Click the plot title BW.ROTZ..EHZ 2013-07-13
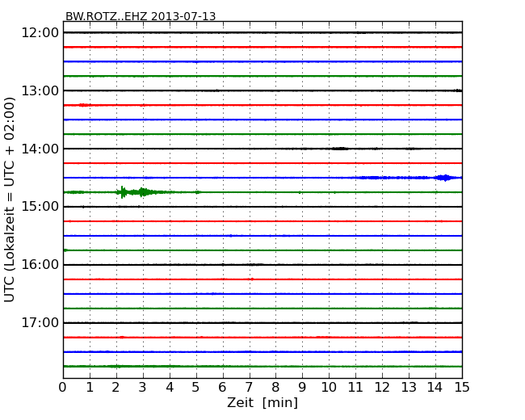Viewport: 525px width, 420px height. (x=141, y=16)
